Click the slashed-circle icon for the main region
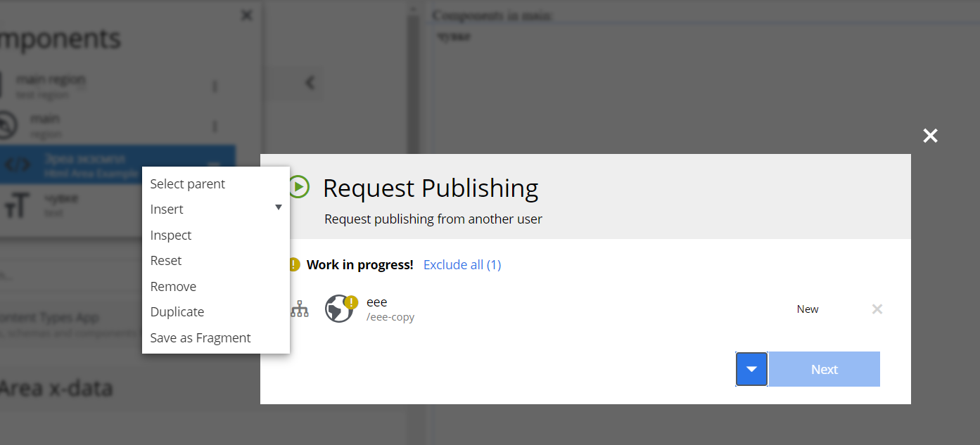The height and width of the screenshot is (445, 980). (x=7, y=125)
